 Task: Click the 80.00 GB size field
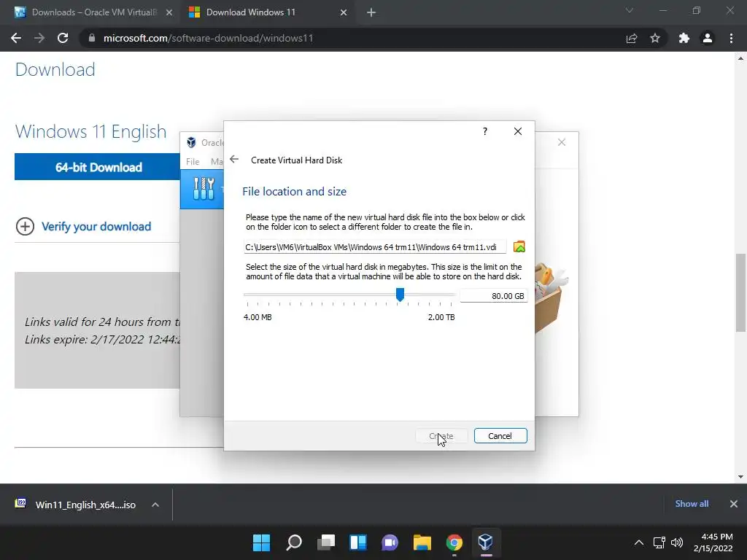pos(494,296)
